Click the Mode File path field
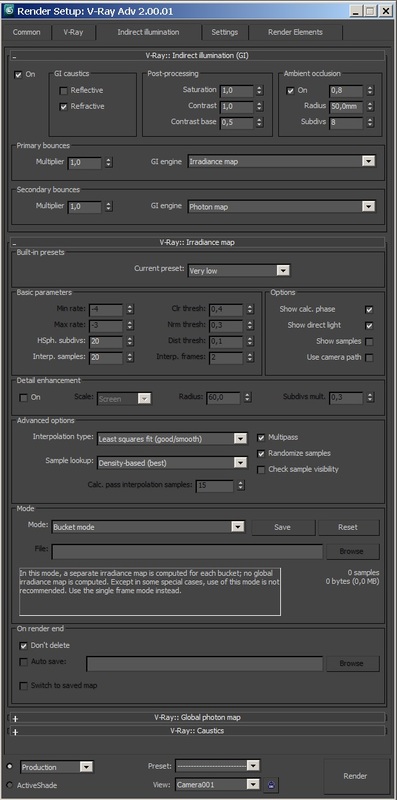Viewport: 397px width, 800px height. (187, 552)
